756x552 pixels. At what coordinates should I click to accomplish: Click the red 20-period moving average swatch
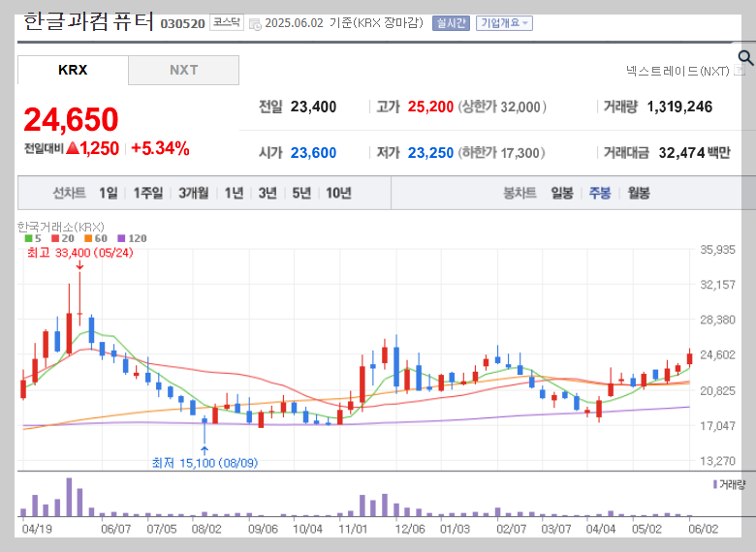click(x=55, y=238)
